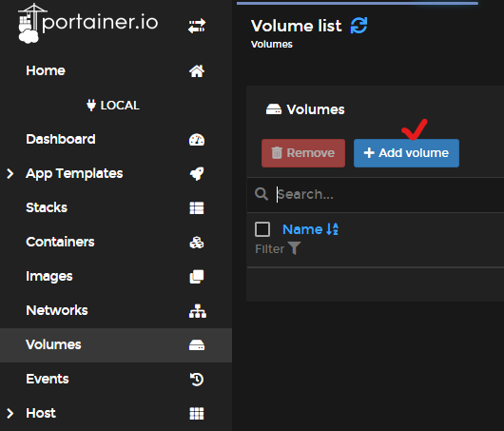The height and width of the screenshot is (431, 504).
Task: Sort by the Name column header
Action: (302, 229)
